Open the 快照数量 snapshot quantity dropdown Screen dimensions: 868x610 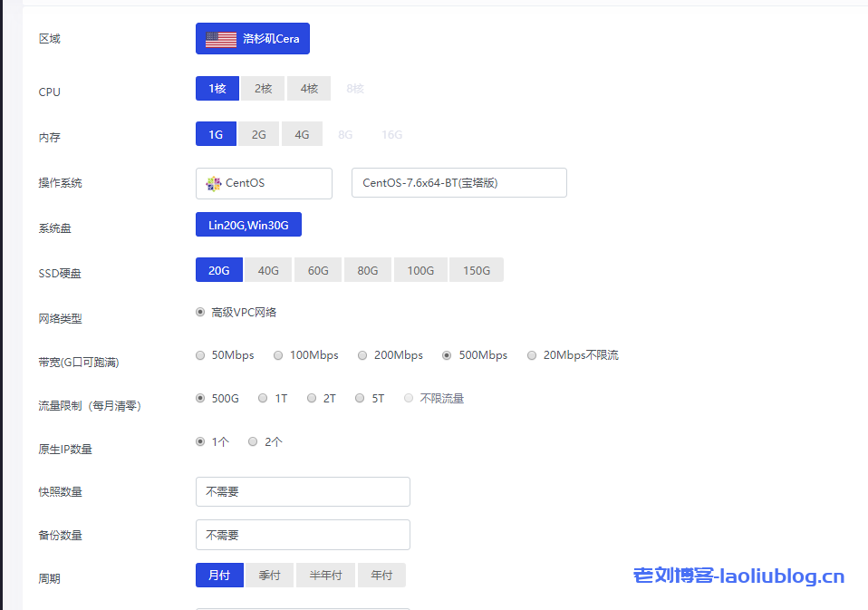coord(303,491)
